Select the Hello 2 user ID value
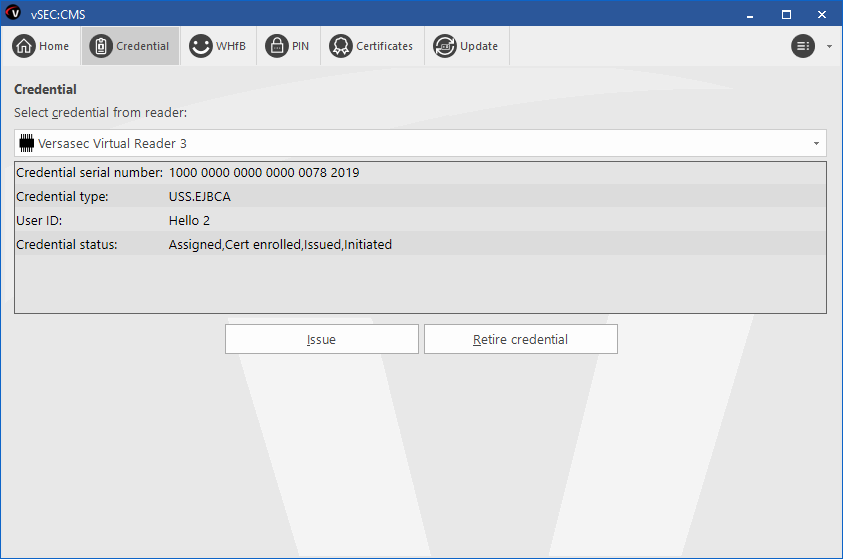Viewport: 843px width, 559px height. (x=189, y=221)
